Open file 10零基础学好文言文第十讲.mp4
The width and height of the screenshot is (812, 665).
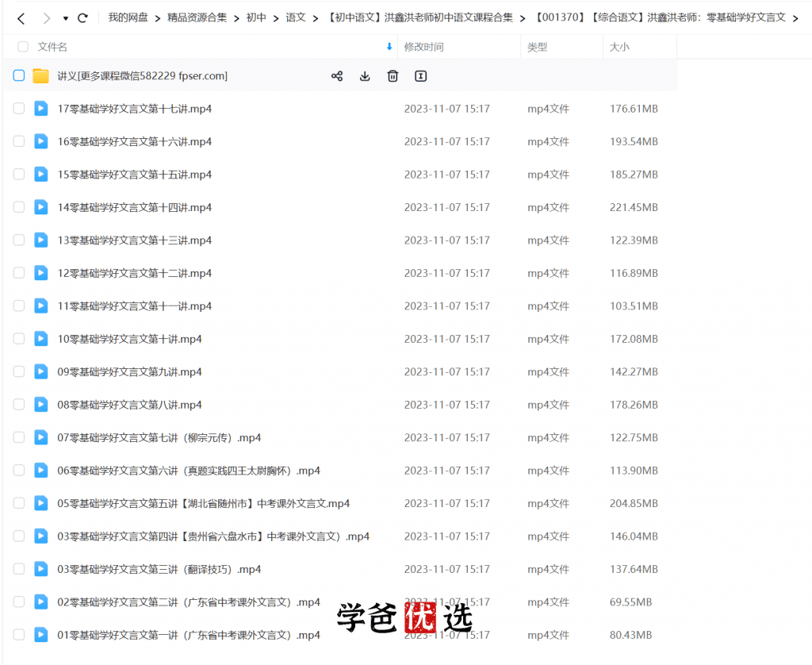point(129,339)
